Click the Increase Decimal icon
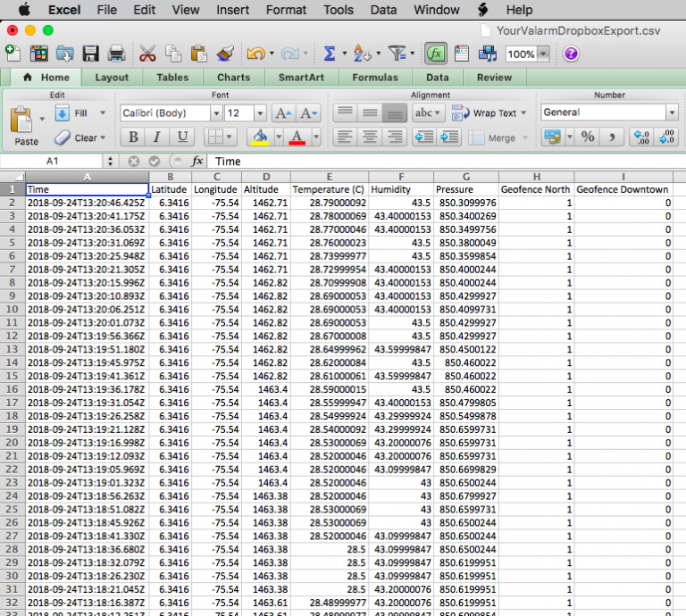686x616 pixels. pyautogui.click(x=640, y=137)
